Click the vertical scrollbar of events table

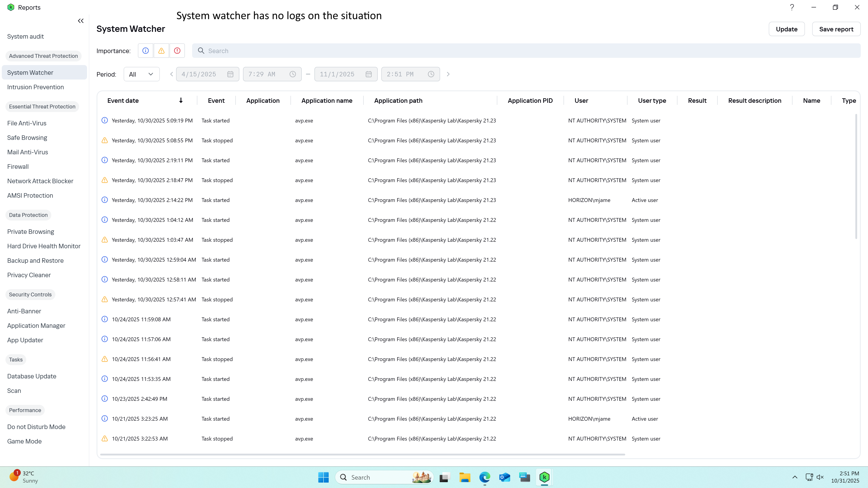point(856,176)
